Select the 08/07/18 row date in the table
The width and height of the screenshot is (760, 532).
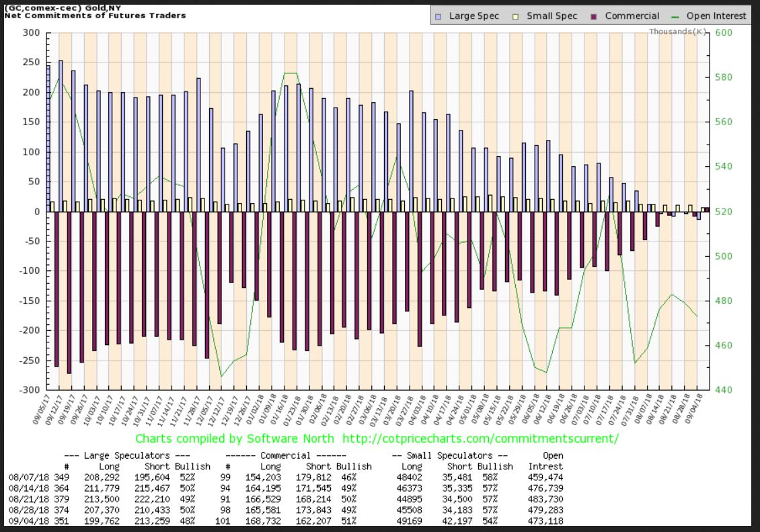click(24, 476)
